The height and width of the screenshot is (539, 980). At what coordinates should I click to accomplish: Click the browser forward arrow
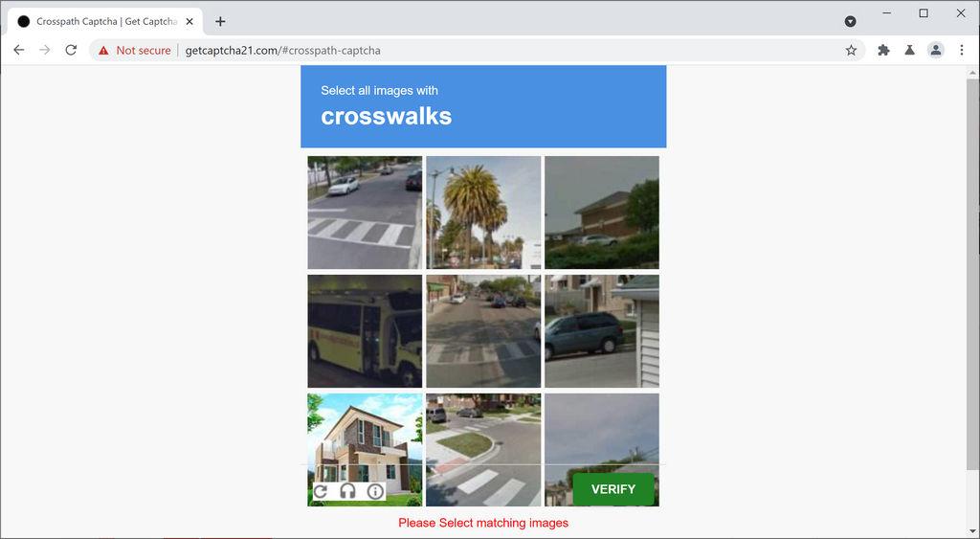45,50
